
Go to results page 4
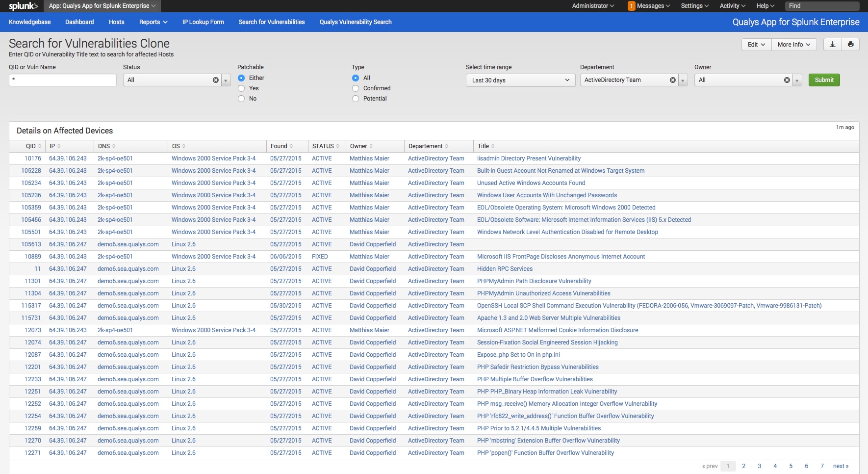[x=775, y=466]
